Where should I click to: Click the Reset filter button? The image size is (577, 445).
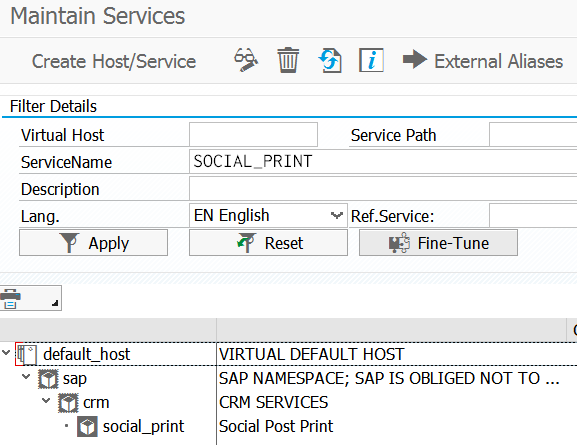tap(268, 243)
